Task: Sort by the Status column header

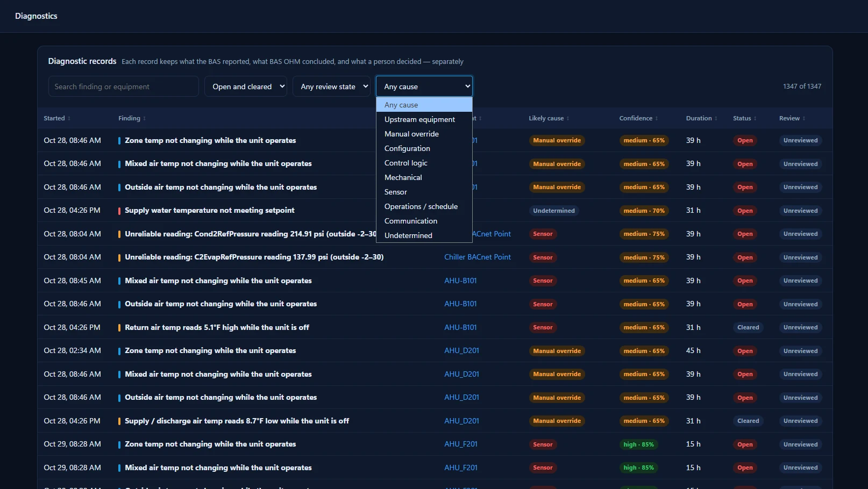Action: click(x=744, y=118)
